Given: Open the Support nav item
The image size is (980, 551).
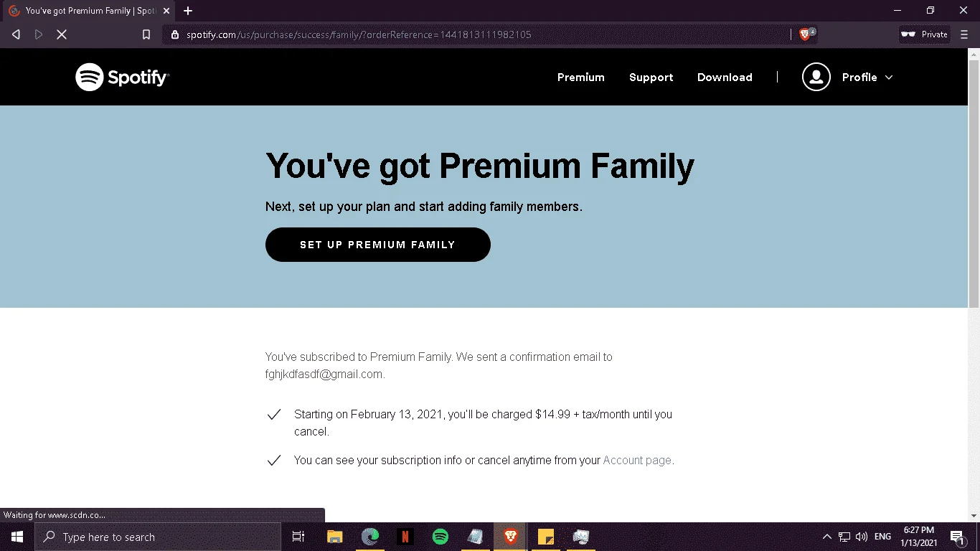Looking at the screenshot, I should point(651,77).
